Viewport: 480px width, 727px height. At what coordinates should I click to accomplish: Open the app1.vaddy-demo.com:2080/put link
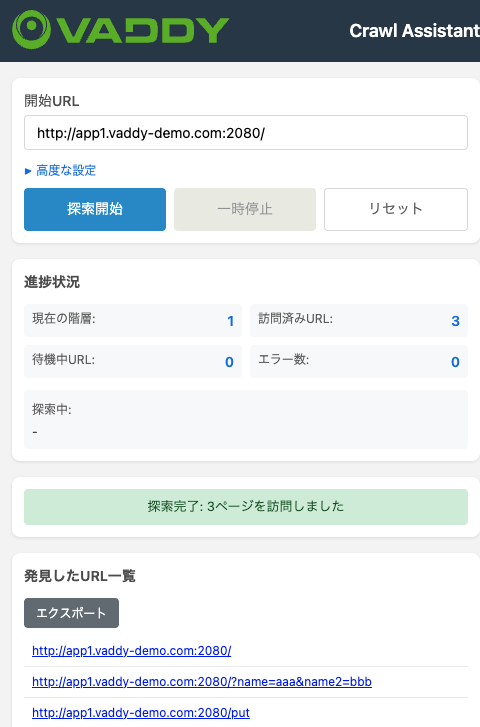tap(141, 712)
